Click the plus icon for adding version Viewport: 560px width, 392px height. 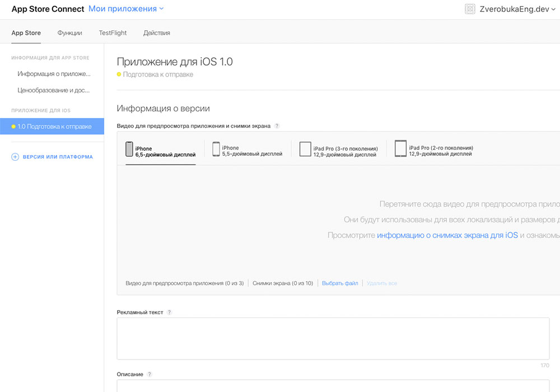click(x=15, y=157)
